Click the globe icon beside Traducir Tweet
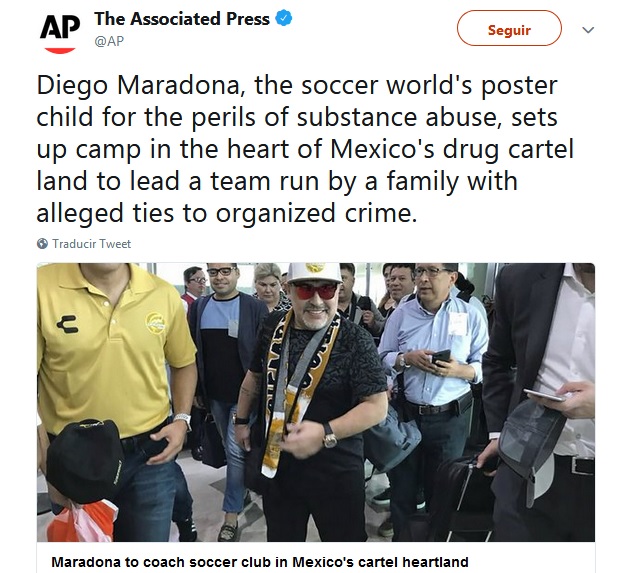Screen dimensions: 630x573 tap(42, 244)
